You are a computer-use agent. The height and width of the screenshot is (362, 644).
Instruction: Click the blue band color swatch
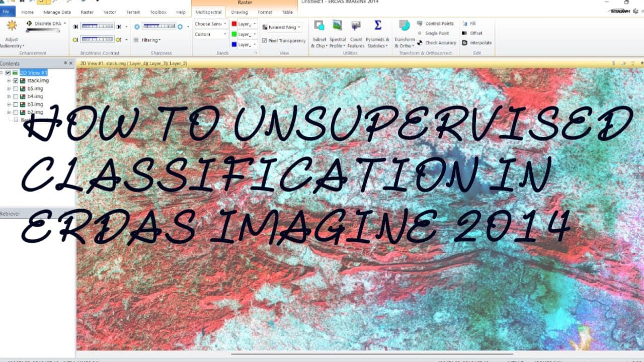pos(234,45)
